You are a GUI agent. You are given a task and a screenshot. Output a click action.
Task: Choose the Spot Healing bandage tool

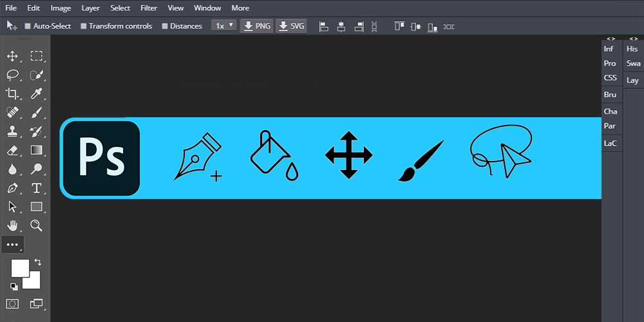(12, 113)
